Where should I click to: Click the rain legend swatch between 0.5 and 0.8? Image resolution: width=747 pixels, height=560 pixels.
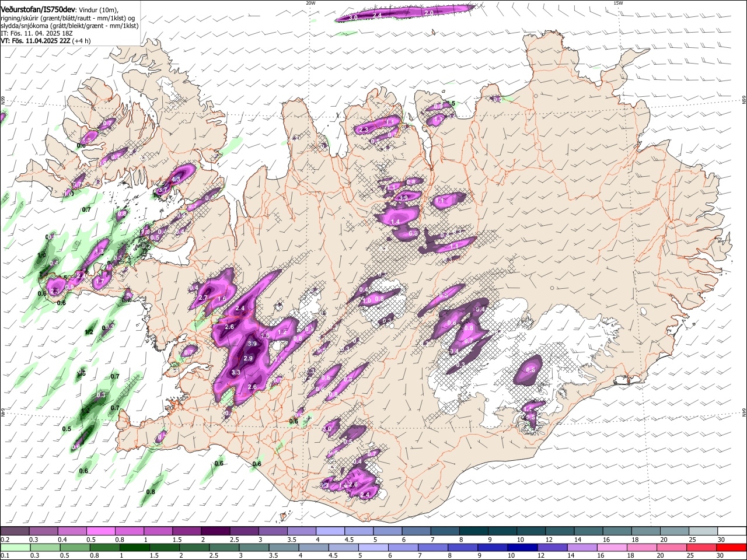(75, 548)
